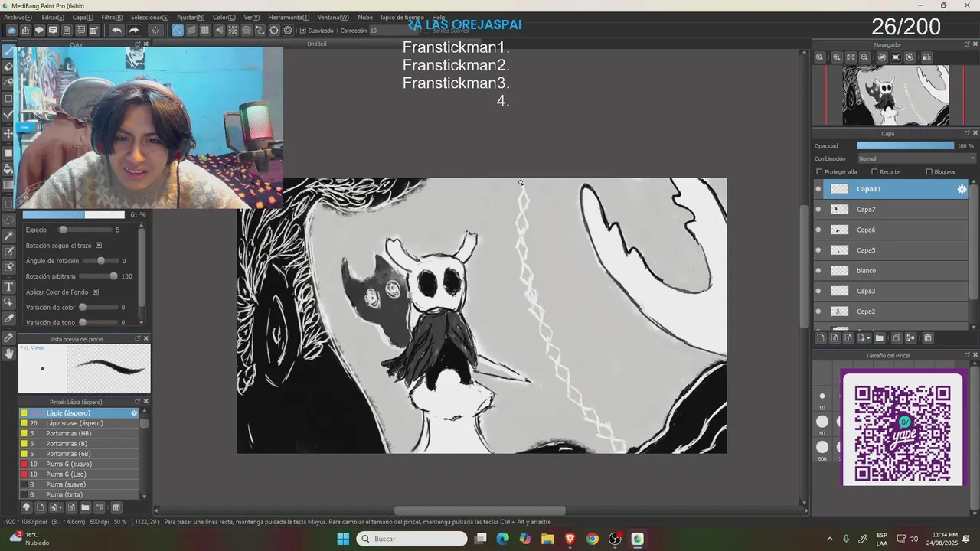Screen dimensions: 980x551
Task: Enable parallel lines snap guide
Action: coord(191,31)
